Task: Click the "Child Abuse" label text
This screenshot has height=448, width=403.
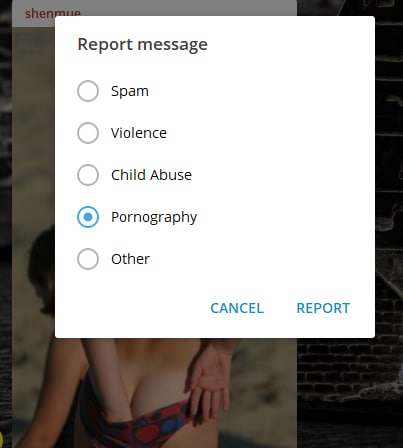Action: click(x=151, y=175)
